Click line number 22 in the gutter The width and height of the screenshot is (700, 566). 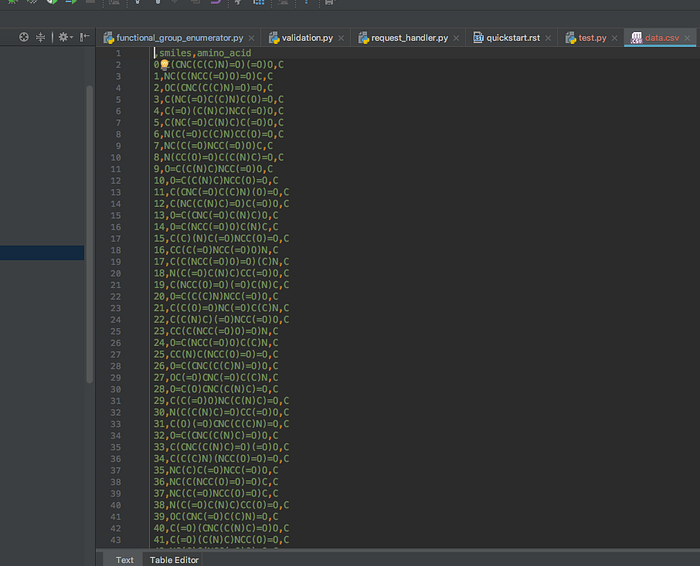pos(116,297)
